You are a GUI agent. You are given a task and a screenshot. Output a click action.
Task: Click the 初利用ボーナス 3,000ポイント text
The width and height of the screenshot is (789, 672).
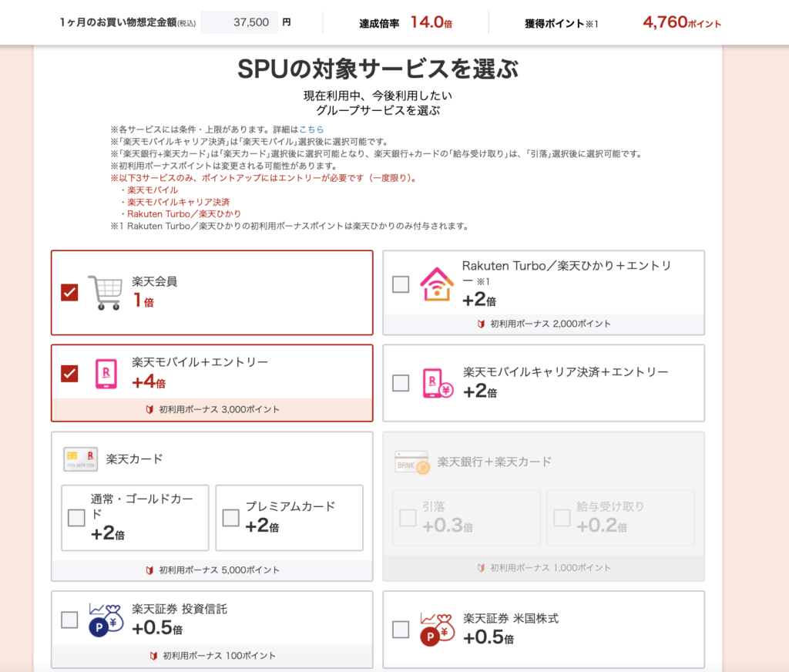[219, 410]
